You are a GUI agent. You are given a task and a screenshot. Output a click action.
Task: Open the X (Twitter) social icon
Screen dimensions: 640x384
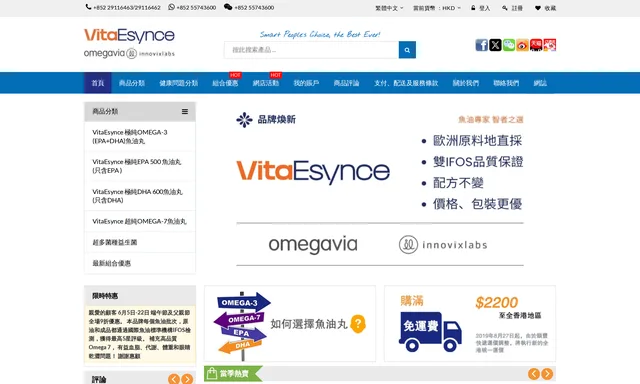(x=495, y=45)
